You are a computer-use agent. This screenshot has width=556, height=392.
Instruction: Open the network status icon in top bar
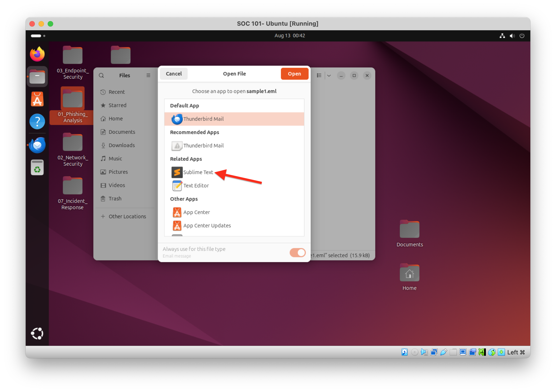(x=502, y=36)
